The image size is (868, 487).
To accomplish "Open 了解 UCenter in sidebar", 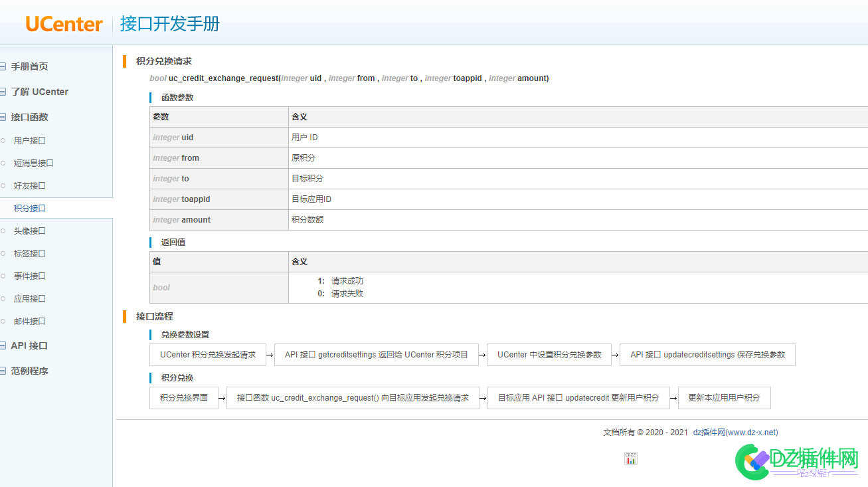I will tap(39, 92).
